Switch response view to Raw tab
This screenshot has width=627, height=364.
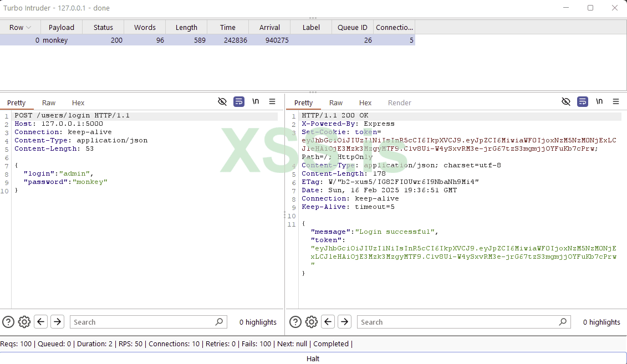point(336,102)
